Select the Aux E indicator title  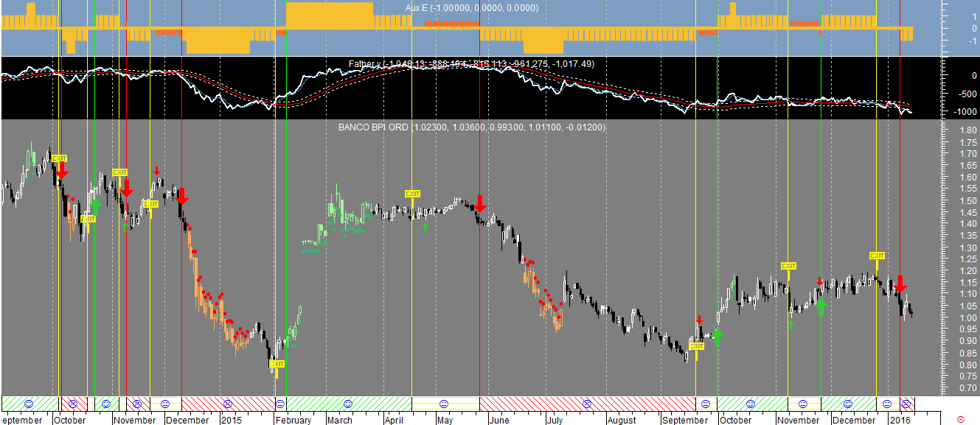472,7
